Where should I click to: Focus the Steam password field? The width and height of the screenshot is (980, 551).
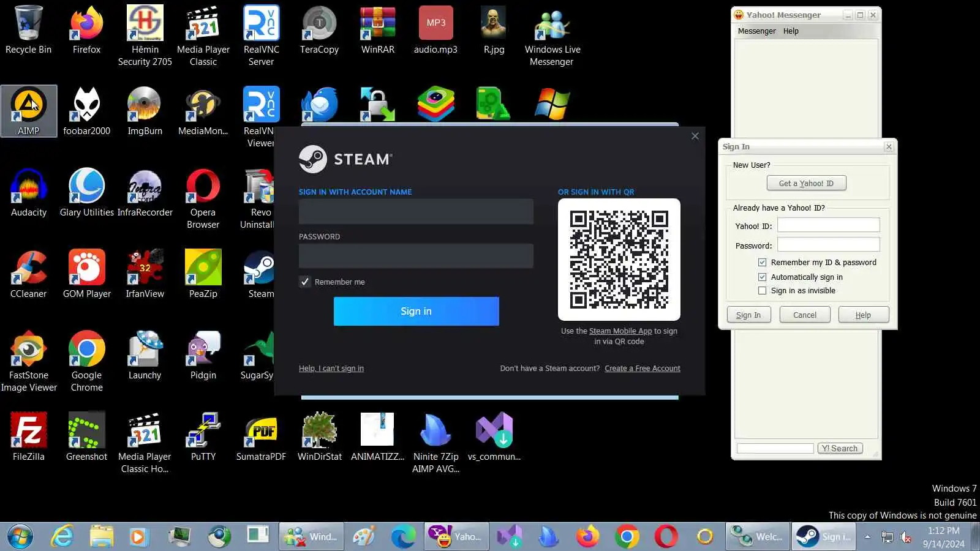click(x=416, y=256)
